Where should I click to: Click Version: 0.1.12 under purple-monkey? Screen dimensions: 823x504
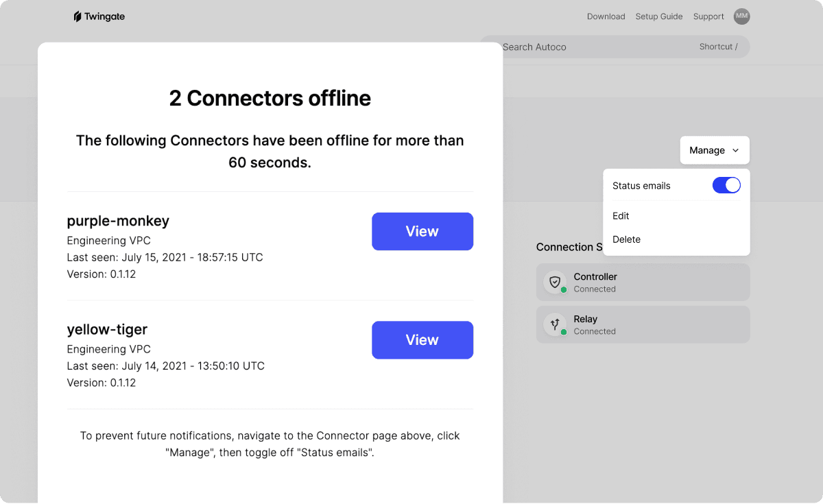tap(102, 274)
